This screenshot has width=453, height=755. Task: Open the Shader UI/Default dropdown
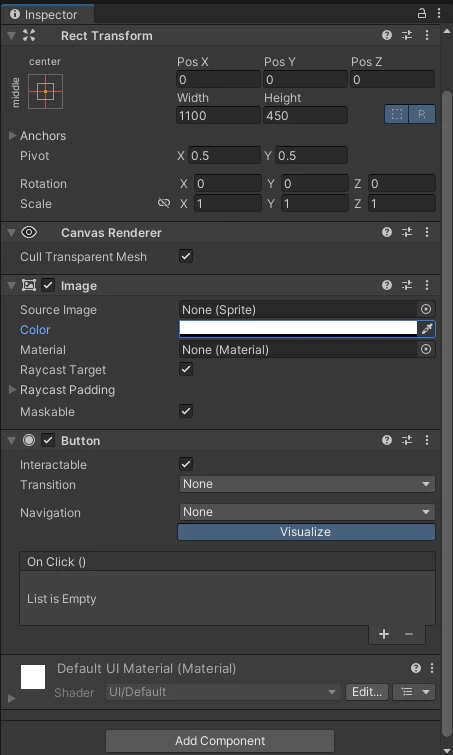point(223,692)
